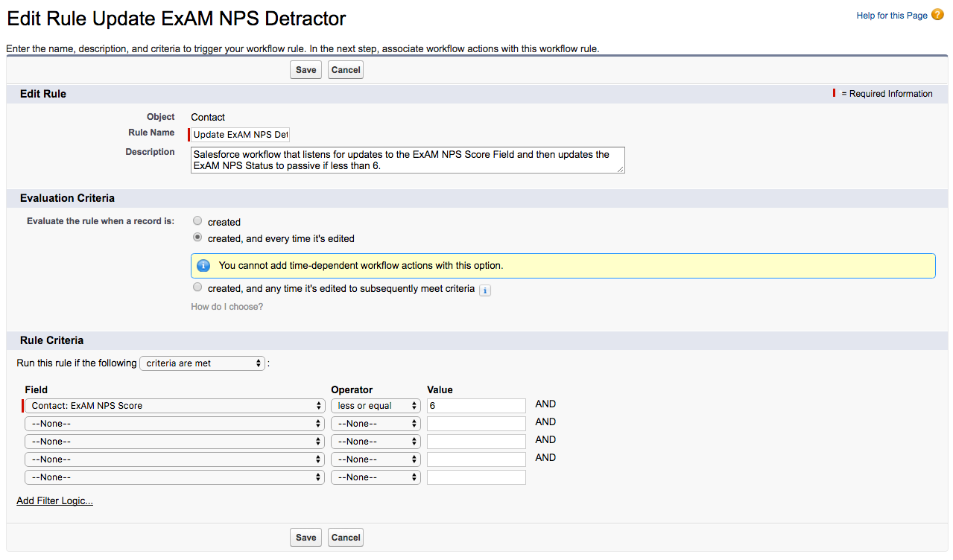
Task: Open the second row operator dropdown
Action: click(376, 424)
